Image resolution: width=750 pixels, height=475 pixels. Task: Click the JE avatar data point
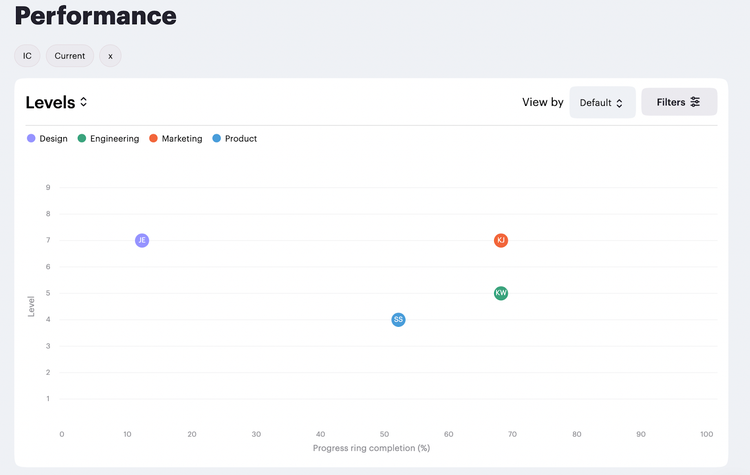pos(142,240)
